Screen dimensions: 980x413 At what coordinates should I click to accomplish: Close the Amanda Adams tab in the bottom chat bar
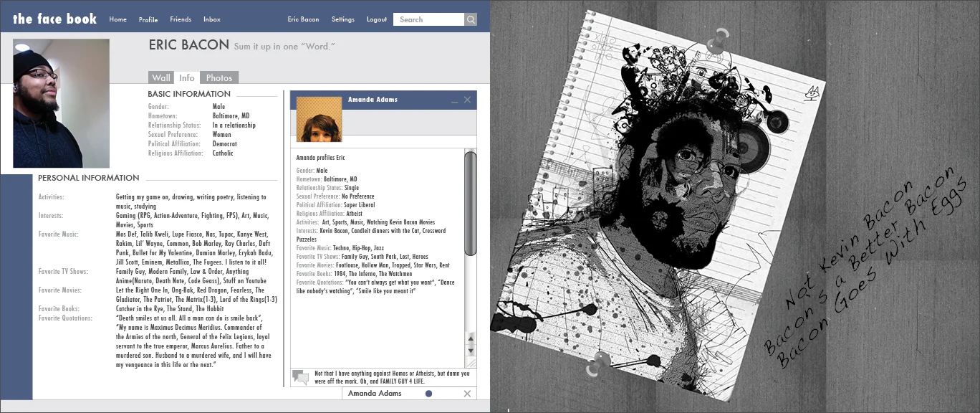click(x=467, y=394)
